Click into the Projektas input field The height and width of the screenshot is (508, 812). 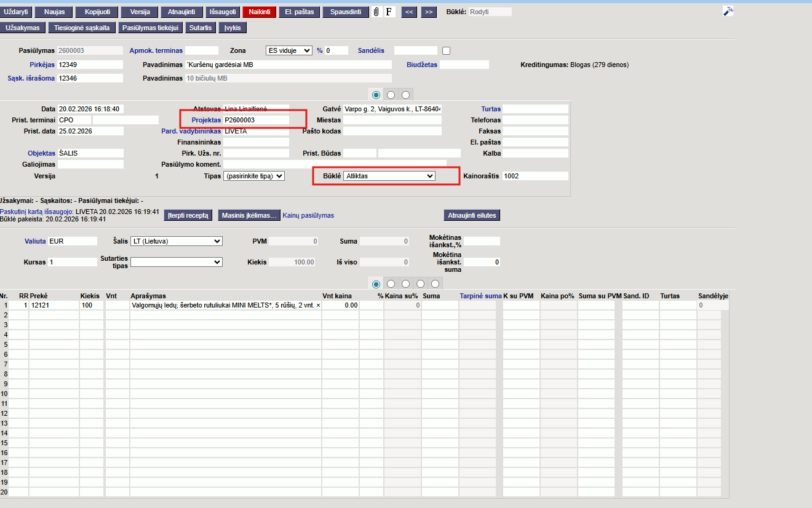[x=255, y=120]
